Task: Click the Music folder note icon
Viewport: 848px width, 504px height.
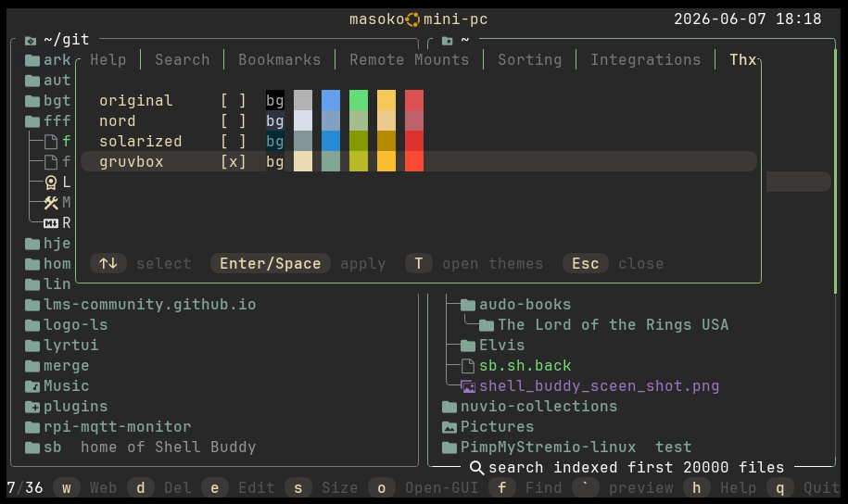Action: 32,386
